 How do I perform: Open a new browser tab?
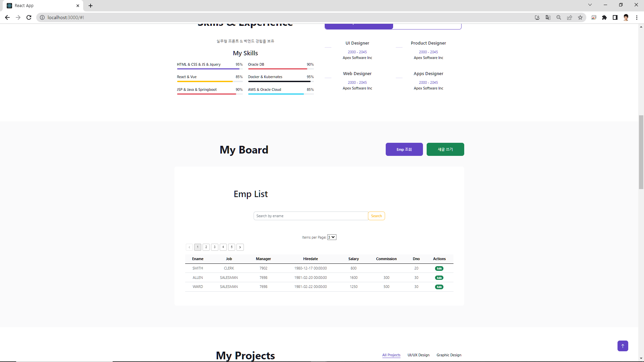pyautogui.click(x=91, y=6)
